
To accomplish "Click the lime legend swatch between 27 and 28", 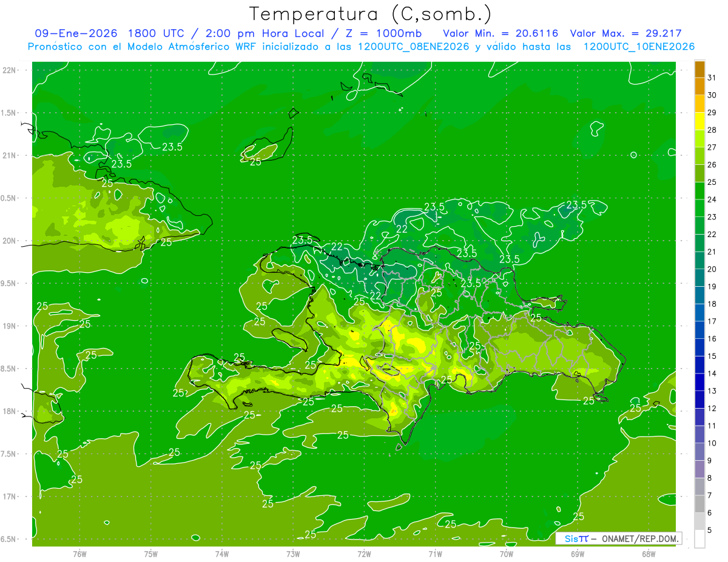I will (x=699, y=139).
